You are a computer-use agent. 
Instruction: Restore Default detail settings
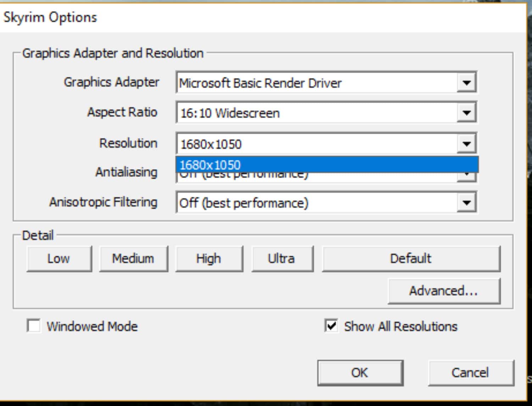click(x=411, y=258)
